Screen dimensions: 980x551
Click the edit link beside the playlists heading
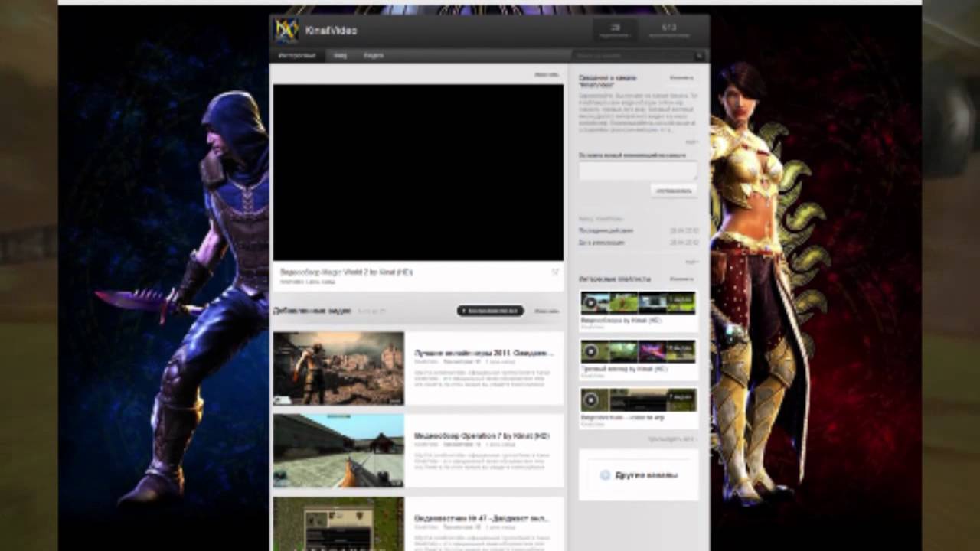pos(681,279)
